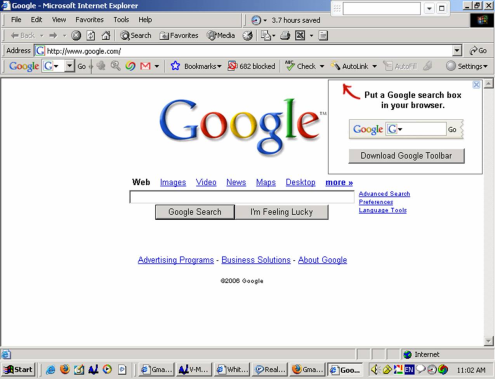Click the Bookmarks star icon

[175, 66]
